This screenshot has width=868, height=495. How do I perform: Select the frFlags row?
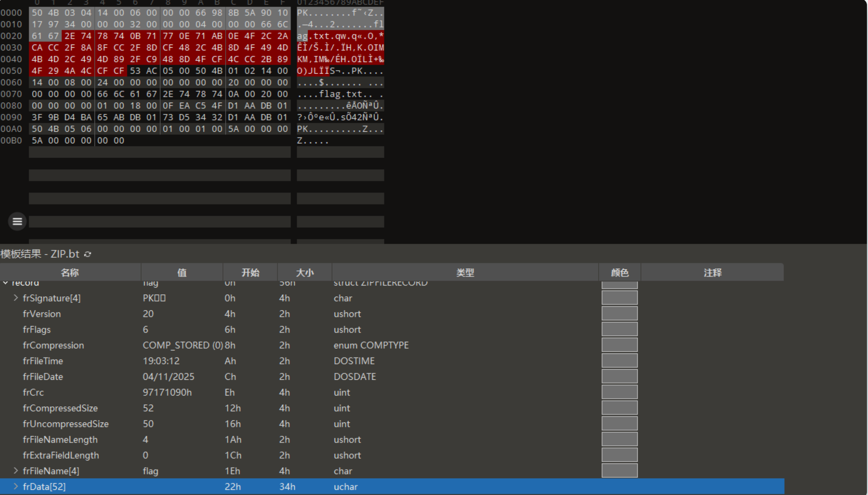[x=37, y=329]
